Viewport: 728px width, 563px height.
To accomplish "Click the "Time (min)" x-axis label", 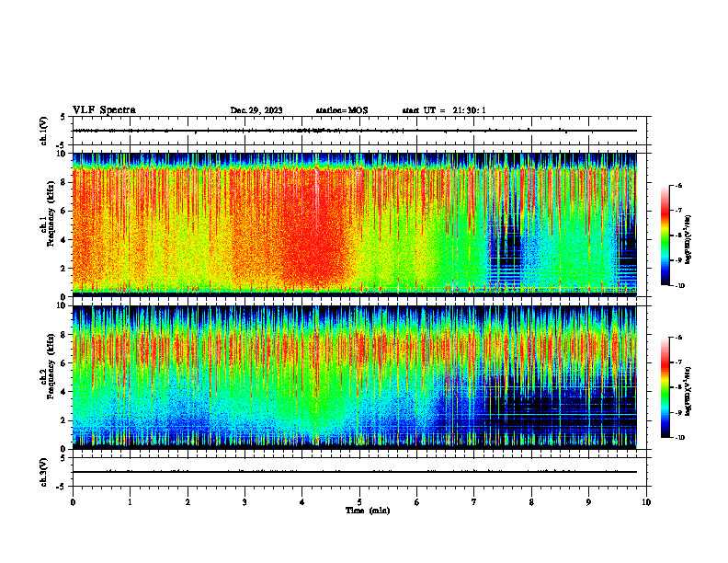I will (368, 511).
